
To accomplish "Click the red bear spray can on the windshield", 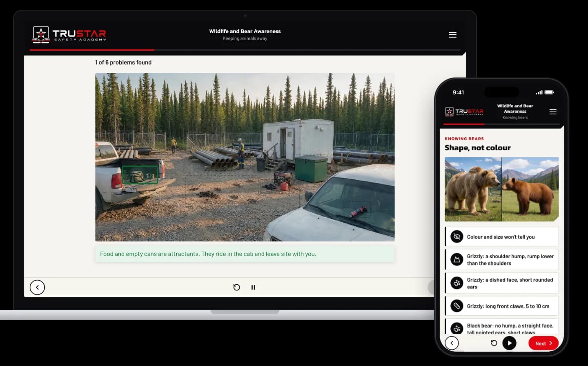I will [x=358, y=212].
